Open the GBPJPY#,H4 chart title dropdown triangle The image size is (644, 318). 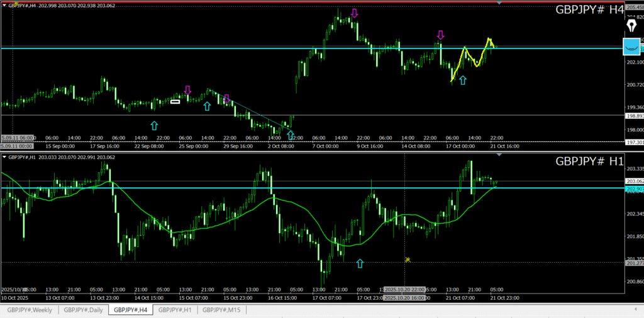3,6
